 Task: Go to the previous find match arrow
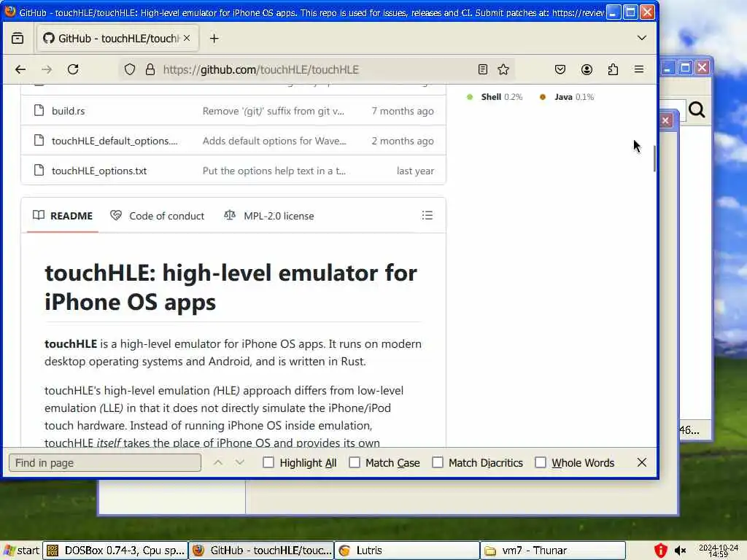click(x=217, y=462)
